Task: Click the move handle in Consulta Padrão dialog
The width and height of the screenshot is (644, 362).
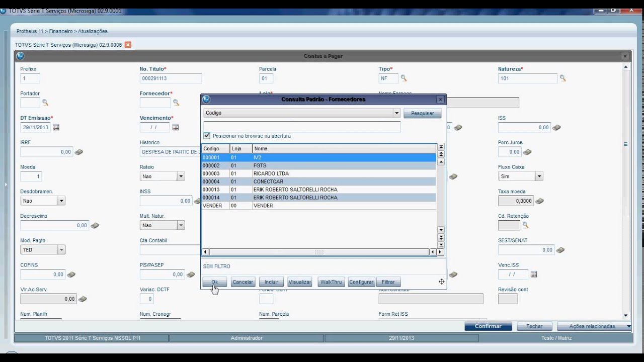Action: click(441, 282)
